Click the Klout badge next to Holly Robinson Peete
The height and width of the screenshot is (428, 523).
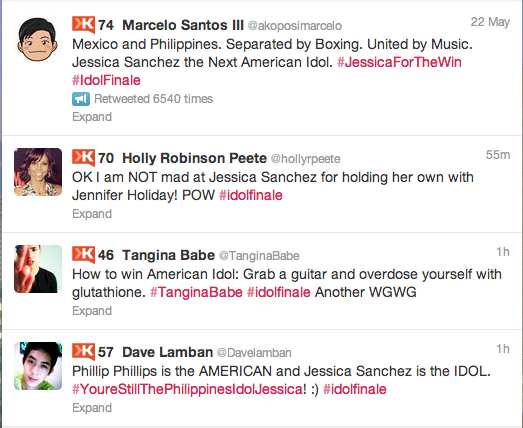click(x=83, y=157)
